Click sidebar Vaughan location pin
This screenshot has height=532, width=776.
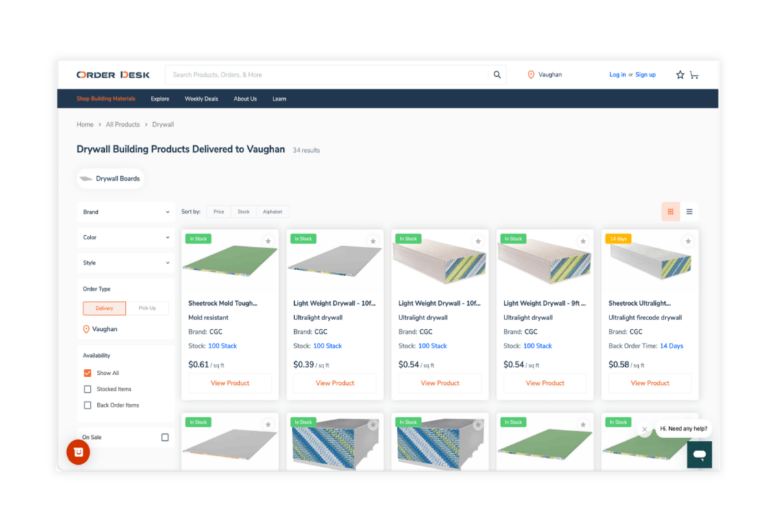(86, 329)
